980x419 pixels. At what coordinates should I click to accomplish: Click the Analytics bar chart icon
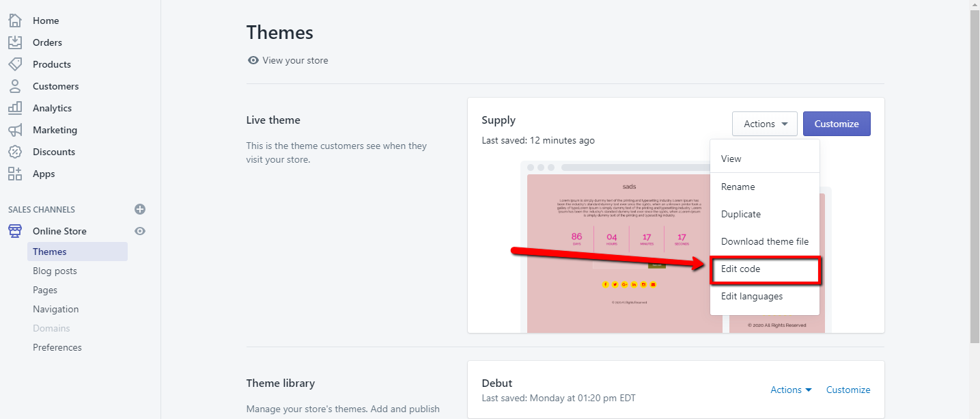[15, 108]
